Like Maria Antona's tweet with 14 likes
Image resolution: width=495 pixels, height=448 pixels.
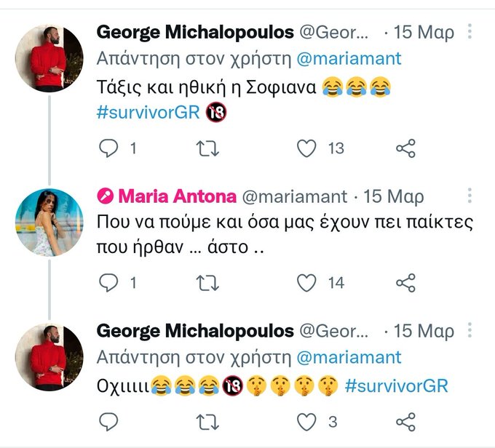tap(308, 282)
